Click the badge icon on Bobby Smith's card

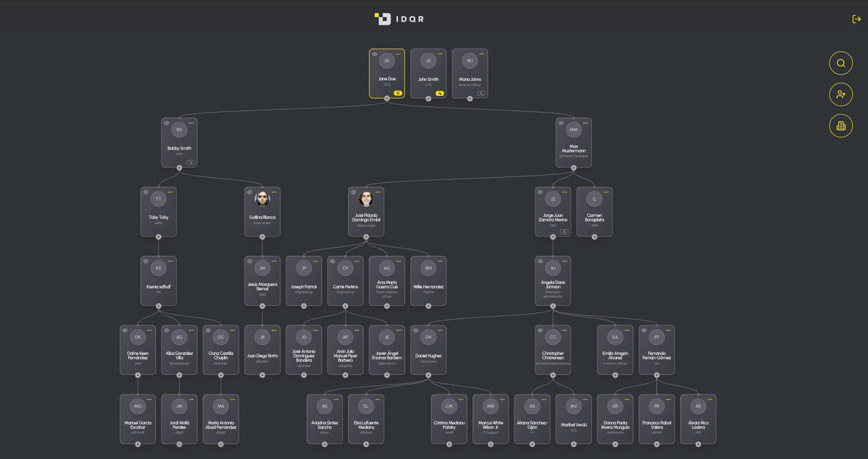[x=189, y=161]
